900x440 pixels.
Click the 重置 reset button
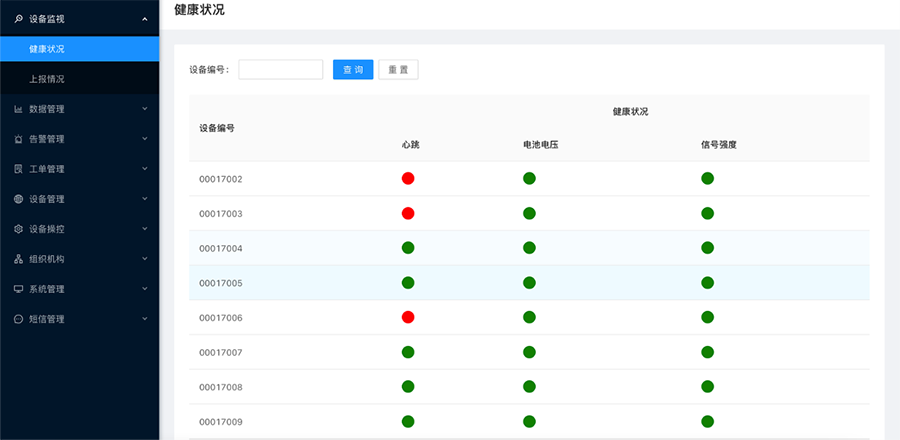tap(398, 69)
